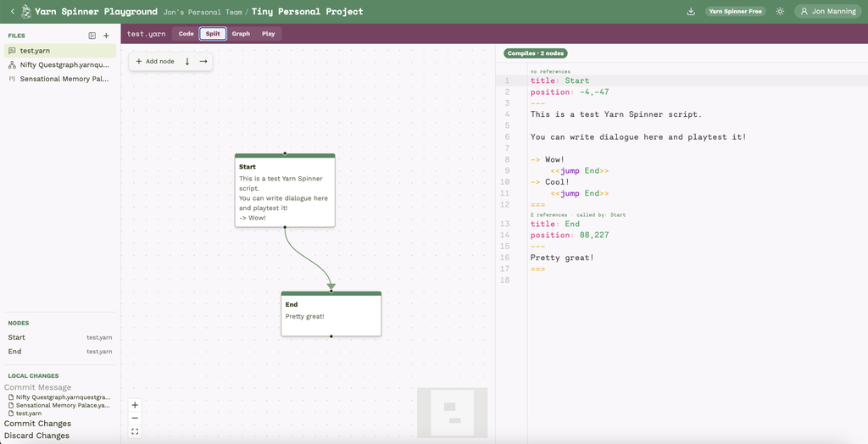Click the 'position: -4,-47' code line
This screenshot has width=868, height=444.
(570, 92)
